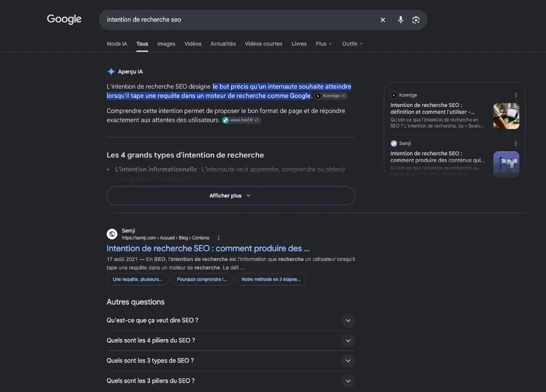The height and width of the screenshot is (392, 546).
Task: Open the Koredge article thumbnail
Action: click(506, 116)
